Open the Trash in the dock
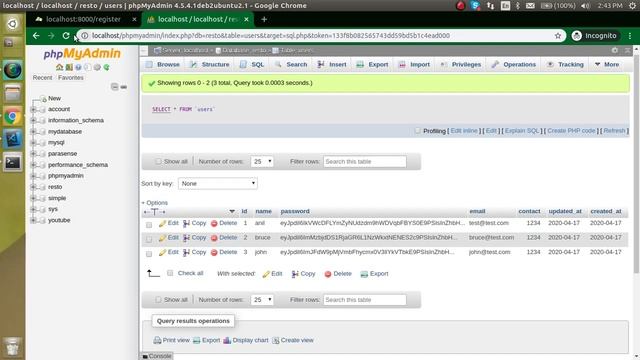640x360 pixels. click(x=13, y=346)
